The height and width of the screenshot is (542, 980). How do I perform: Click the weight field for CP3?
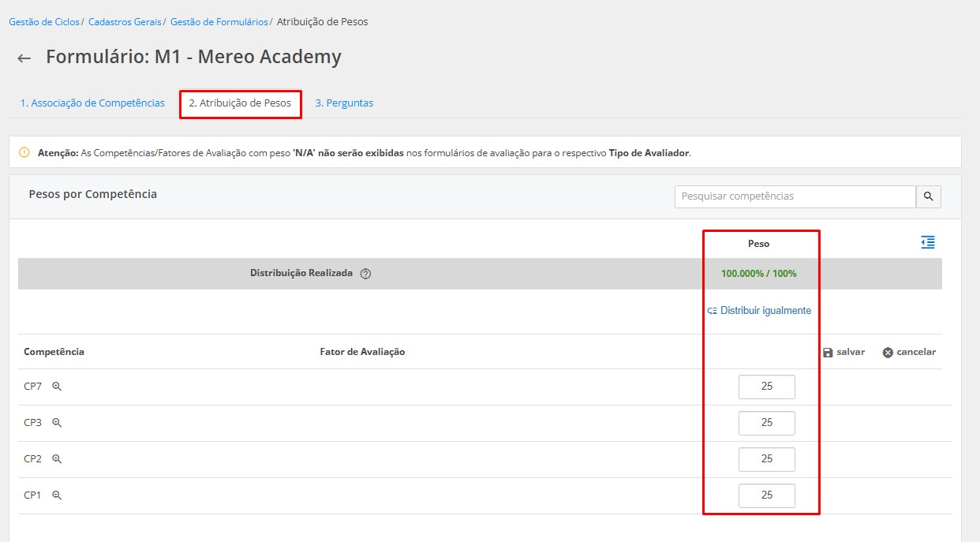point(766,423)
